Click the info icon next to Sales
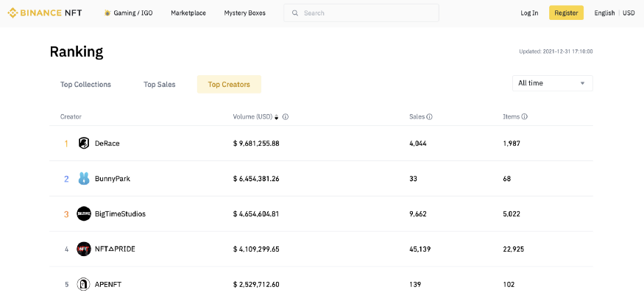This screenshot has height=301, width=644. coord(429,116)
